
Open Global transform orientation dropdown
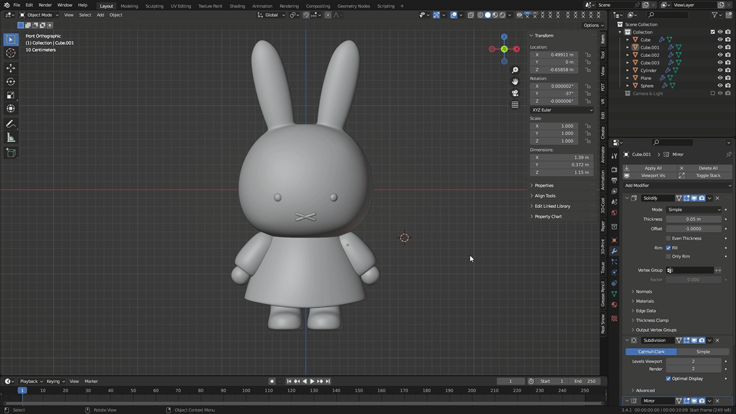[271, 15]
